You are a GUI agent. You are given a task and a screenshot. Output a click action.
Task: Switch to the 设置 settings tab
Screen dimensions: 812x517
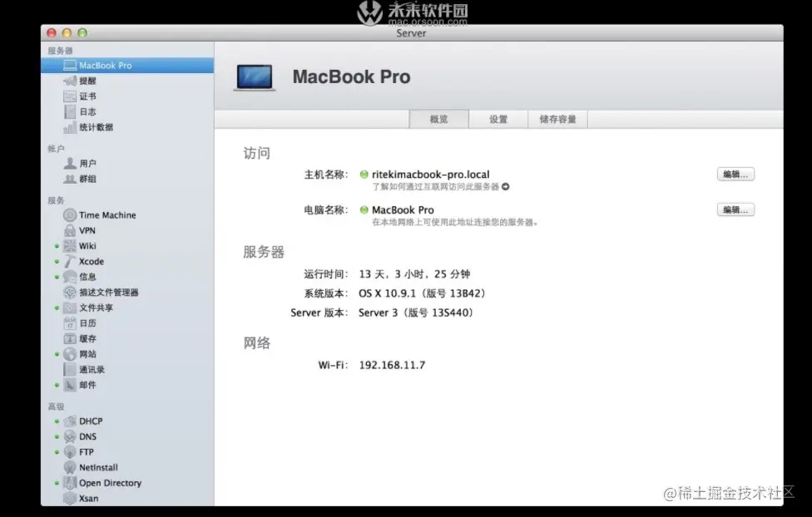click(x=498, y=119)
